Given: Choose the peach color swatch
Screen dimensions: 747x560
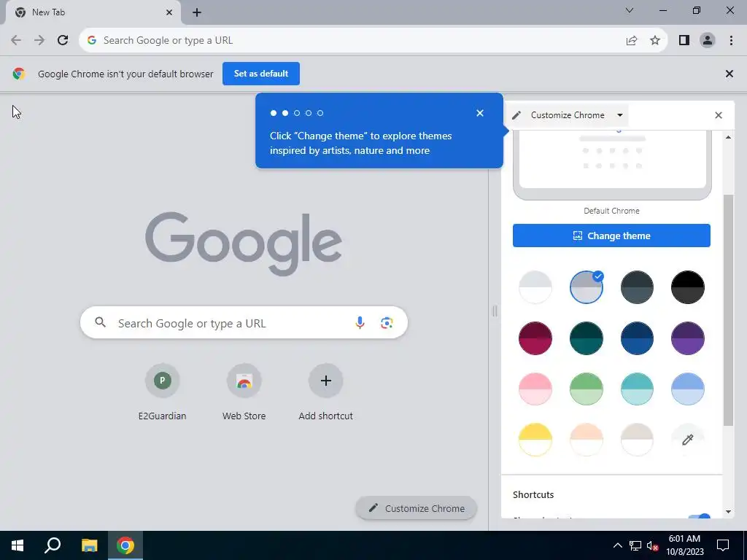Looking at the screenshot, I should tap(586, 440).
